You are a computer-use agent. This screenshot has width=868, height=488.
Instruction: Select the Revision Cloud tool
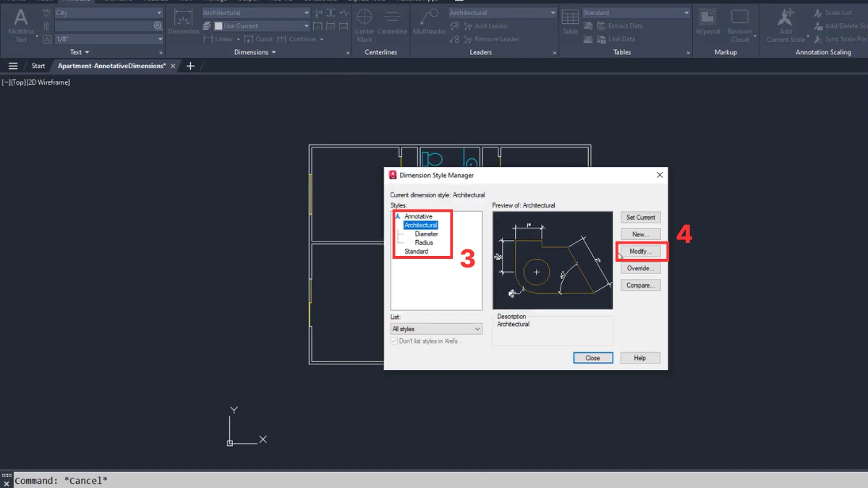pyautogui.click(x=740, y=25)
